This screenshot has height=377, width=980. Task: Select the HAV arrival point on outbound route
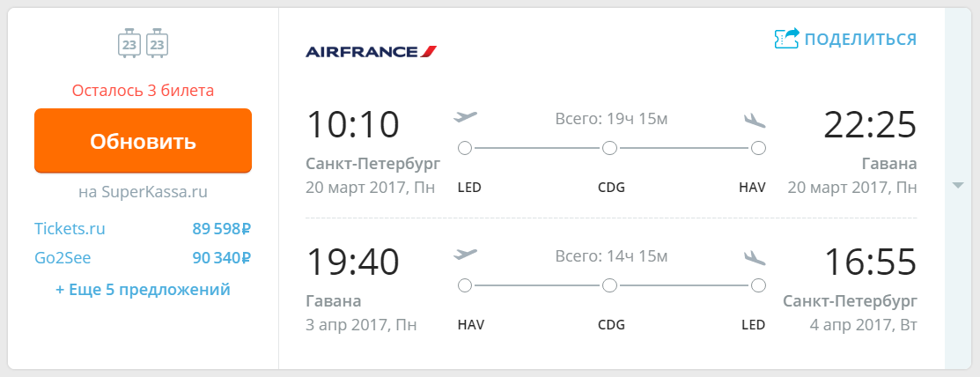click(758, 148)
